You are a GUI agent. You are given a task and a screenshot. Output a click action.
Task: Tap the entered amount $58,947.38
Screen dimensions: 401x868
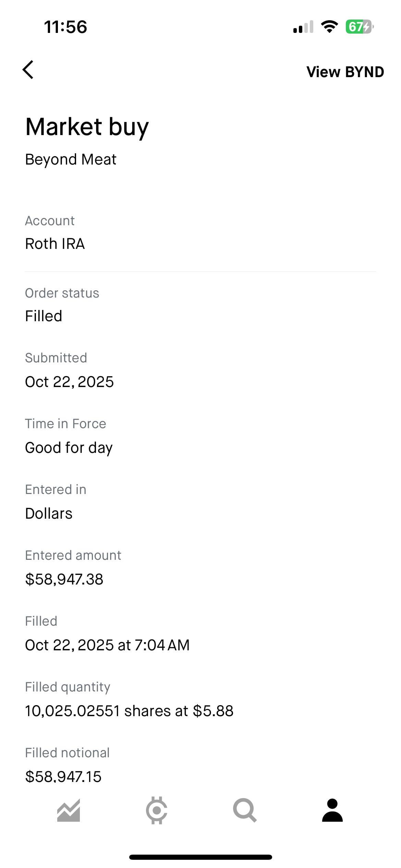(64, 579)
